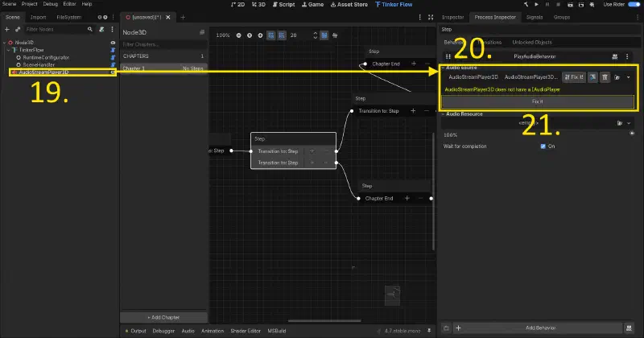
Task: Click the delete trash icon in Audio source row
Action: (x=605, y=77)
